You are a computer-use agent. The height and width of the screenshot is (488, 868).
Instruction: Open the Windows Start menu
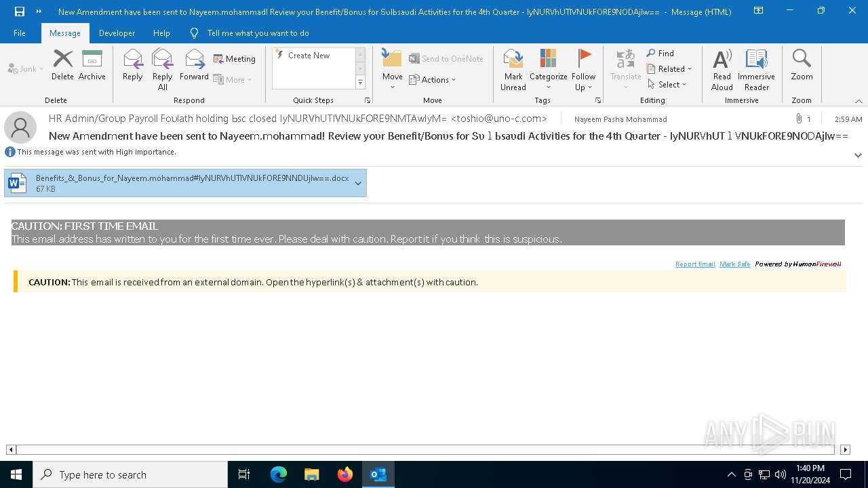click(16, 474)
